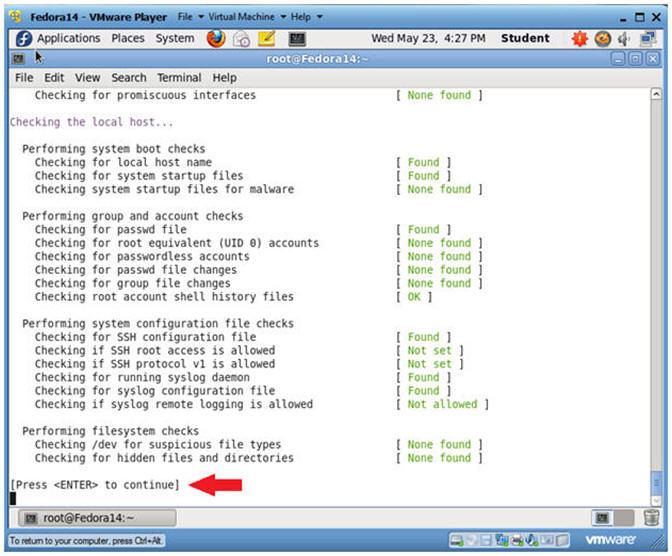Click the Student user menu in the panel
This screenshot has height=556, width=672.
[525, 38]
